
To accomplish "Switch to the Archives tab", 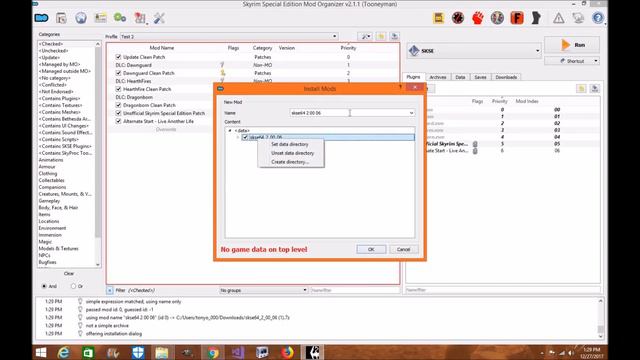I will (438, 77).
